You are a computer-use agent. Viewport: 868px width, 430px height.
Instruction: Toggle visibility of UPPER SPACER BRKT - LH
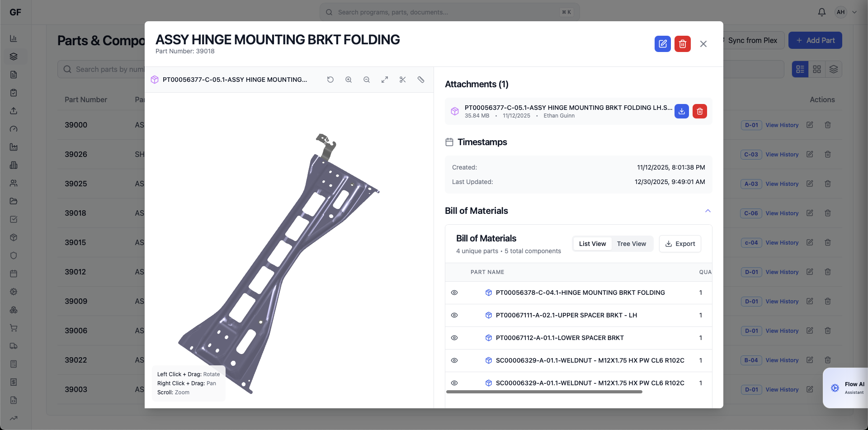[454, 315]
